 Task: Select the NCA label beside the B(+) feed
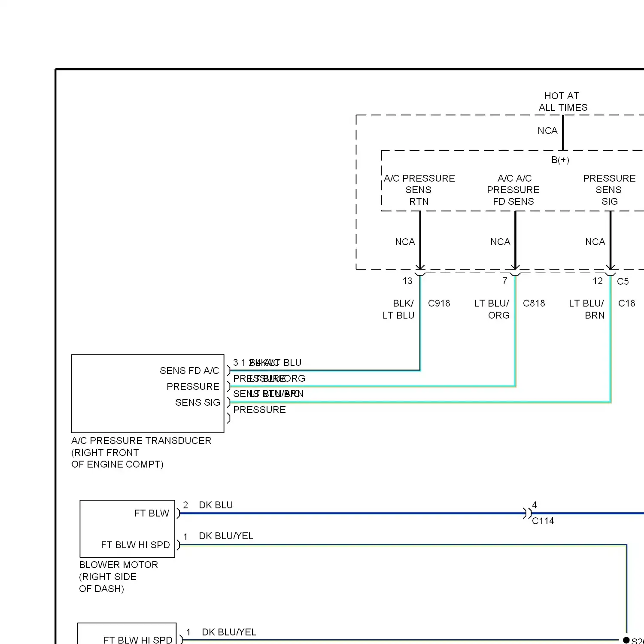click(547, 131)
